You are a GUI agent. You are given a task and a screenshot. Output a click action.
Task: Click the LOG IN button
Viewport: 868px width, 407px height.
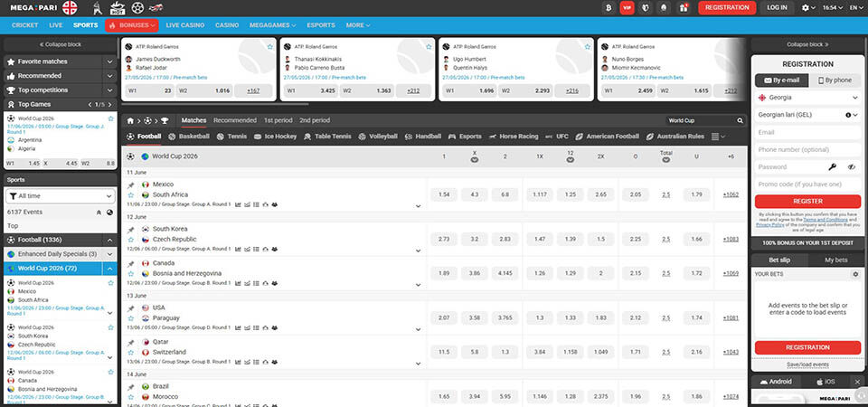777,8
